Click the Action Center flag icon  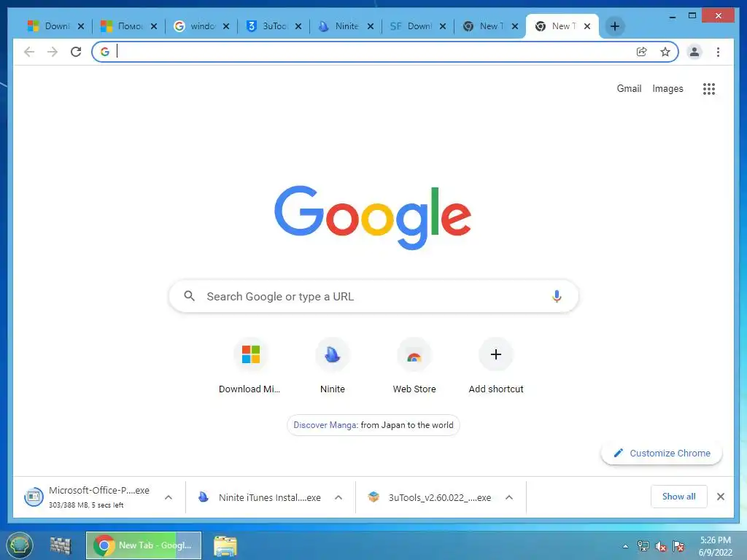[x=678, y=546]
